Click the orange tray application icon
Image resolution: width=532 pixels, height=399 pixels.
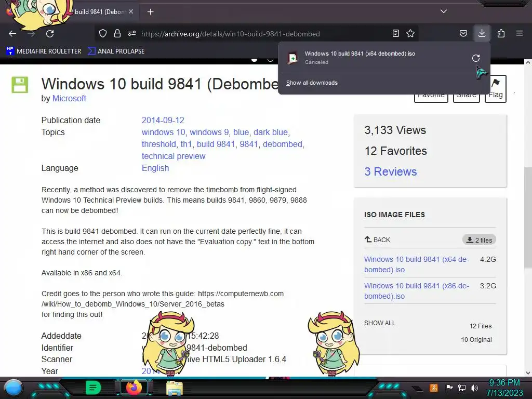click(x=434, y=388)
